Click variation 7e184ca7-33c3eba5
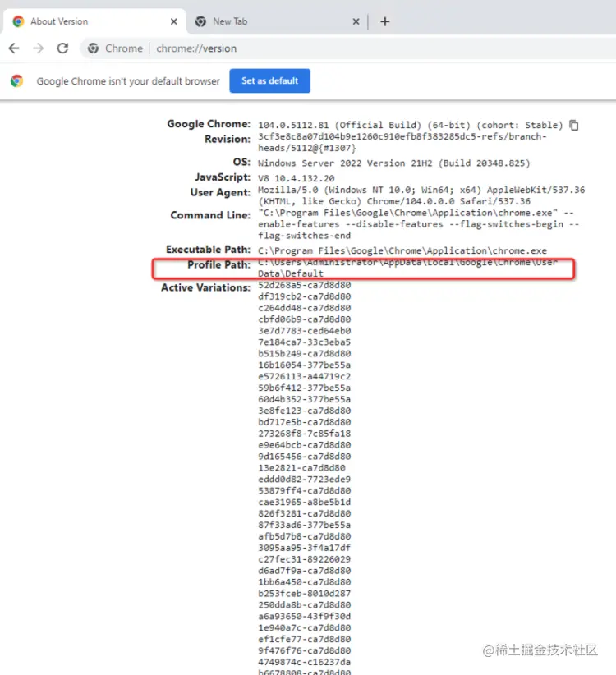 (305, 342)
